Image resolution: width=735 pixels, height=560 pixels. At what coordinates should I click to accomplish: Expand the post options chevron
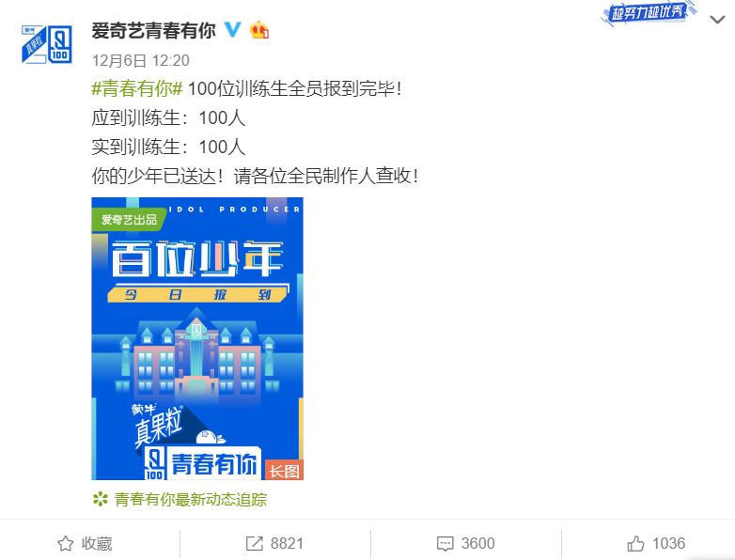718,20
